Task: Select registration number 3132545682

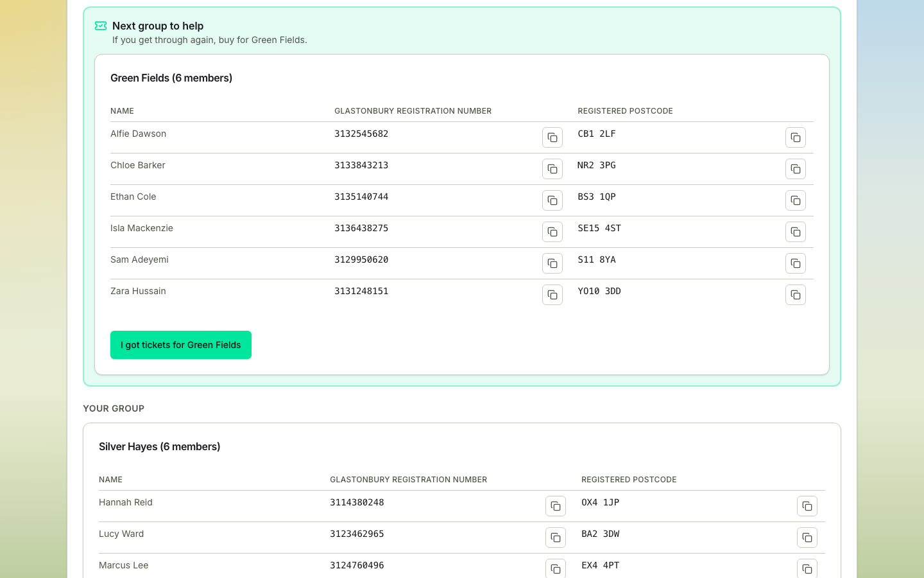Action: point(361,134)
